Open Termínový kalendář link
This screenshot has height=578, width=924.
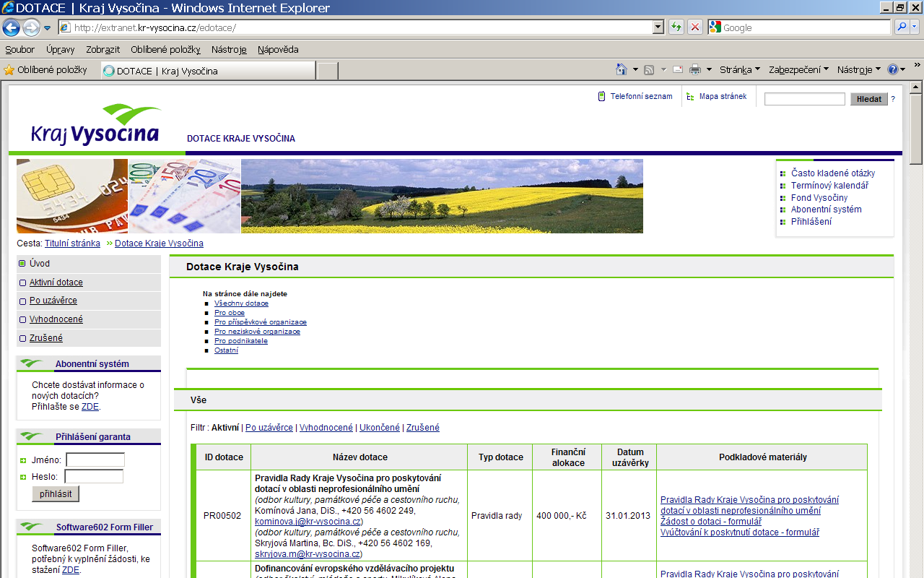point(829,186)
